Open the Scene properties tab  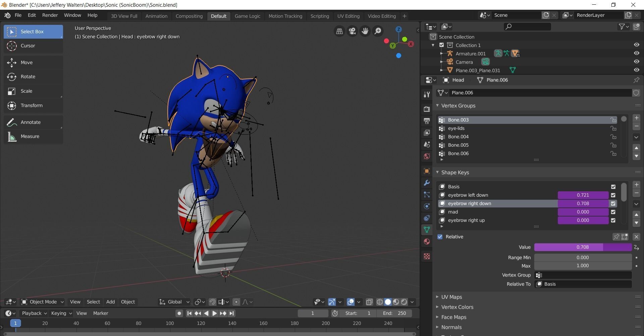[x=427, y=144]
